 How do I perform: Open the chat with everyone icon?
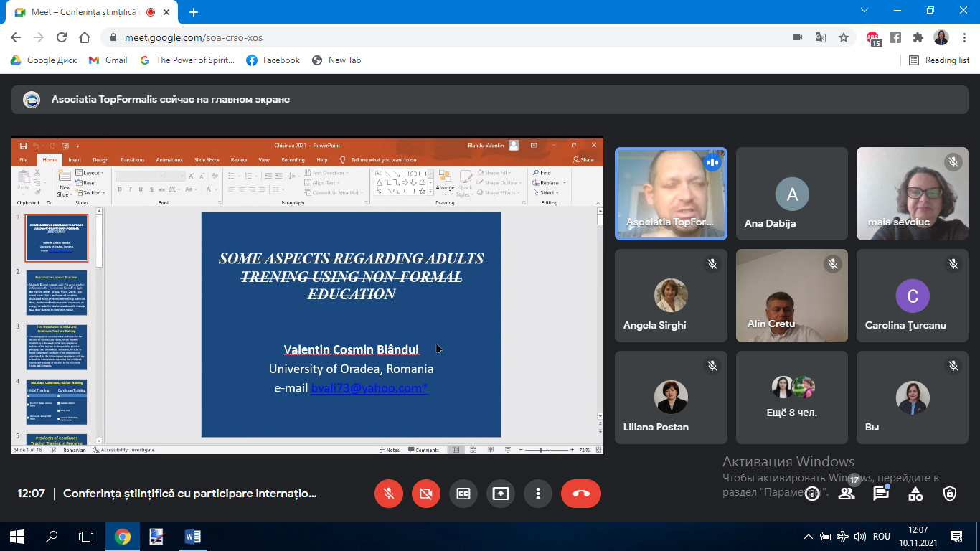881,494
